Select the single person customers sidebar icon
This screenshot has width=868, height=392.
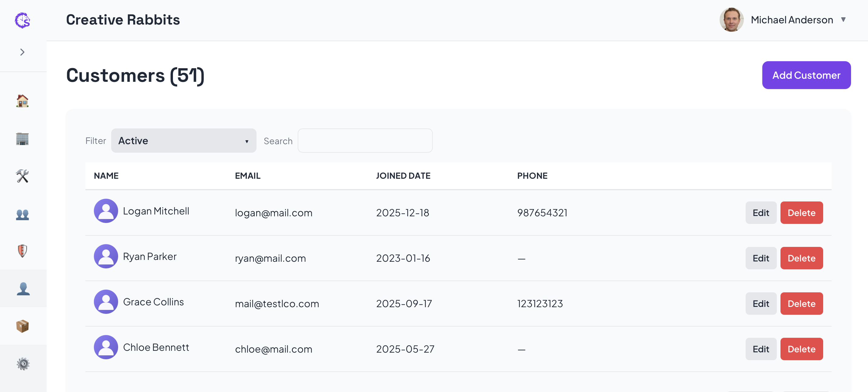[23, 289]
